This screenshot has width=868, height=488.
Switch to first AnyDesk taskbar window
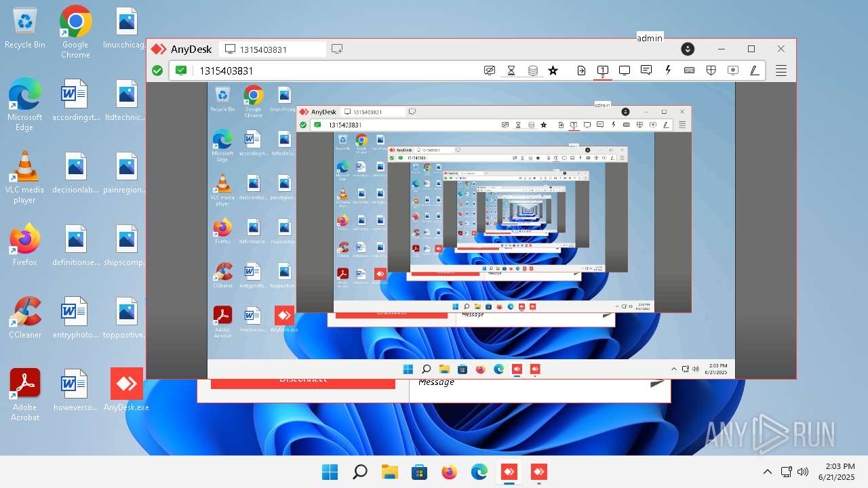[509, 472]
